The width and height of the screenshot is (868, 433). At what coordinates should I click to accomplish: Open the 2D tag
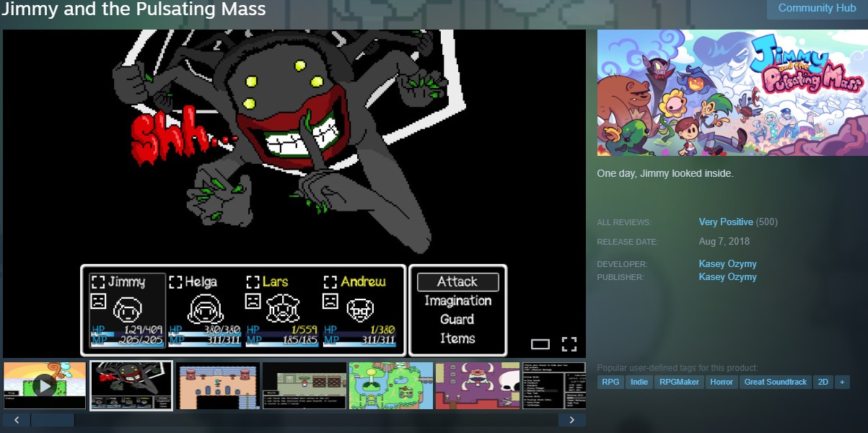[x=823, y=382]
